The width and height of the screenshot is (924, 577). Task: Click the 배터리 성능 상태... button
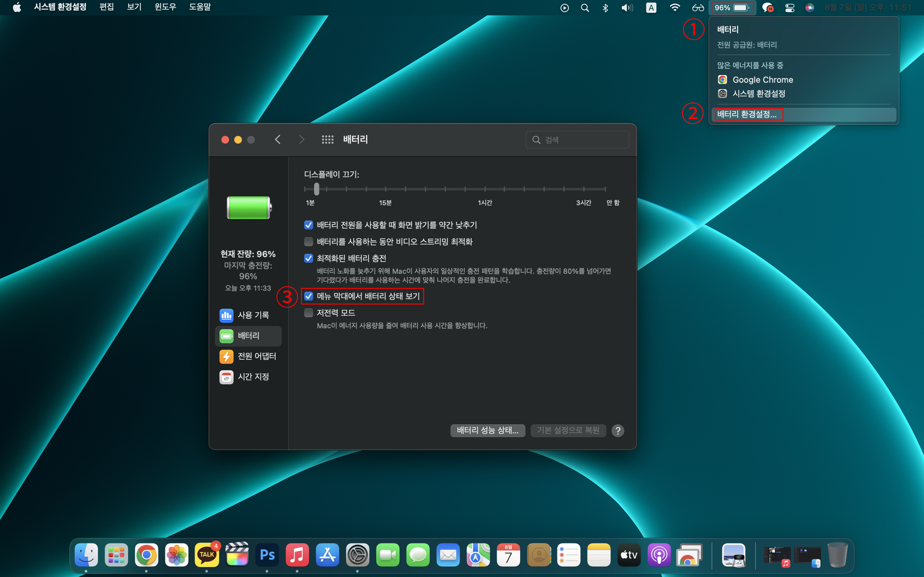[487, 431]
